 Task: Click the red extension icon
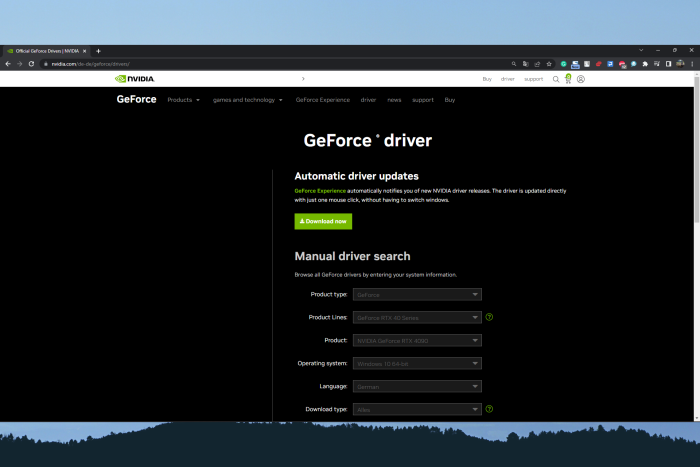(x=599, y=64)
